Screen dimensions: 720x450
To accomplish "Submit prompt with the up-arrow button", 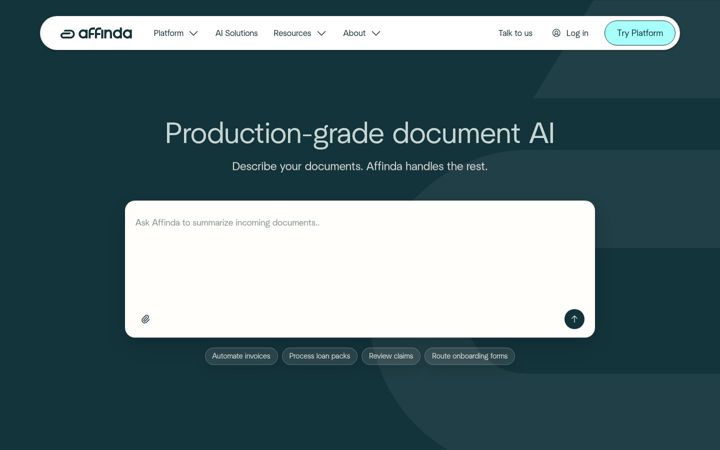I will tap(574, 319).
